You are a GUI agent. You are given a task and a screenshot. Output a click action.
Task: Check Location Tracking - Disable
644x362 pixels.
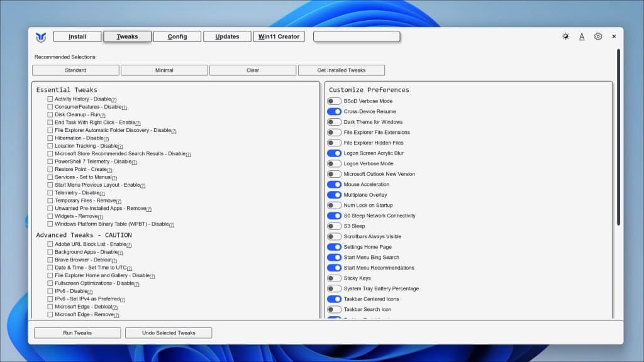point(50,146)
